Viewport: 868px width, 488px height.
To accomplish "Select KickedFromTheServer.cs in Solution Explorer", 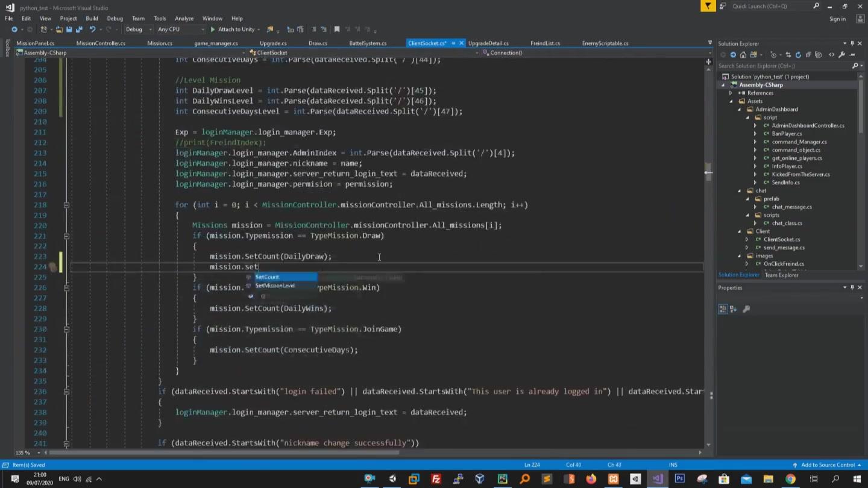I will pos(800,174).
